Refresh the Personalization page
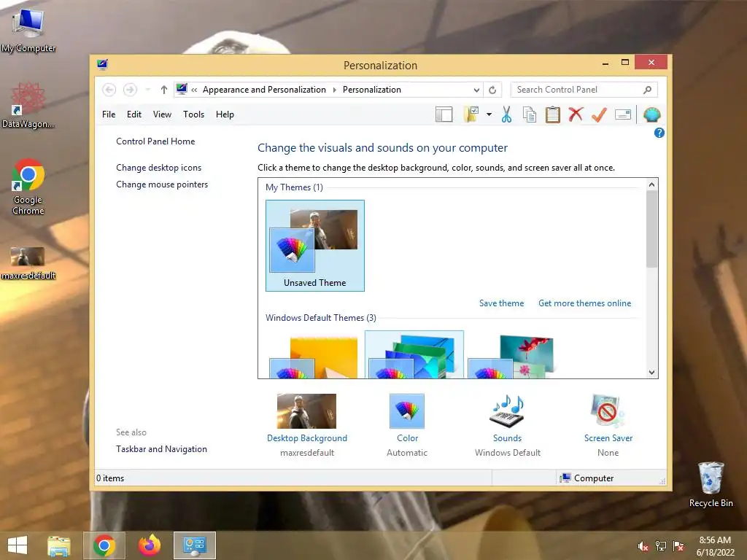This screenshot has height=560, width=747. [492, 90]
